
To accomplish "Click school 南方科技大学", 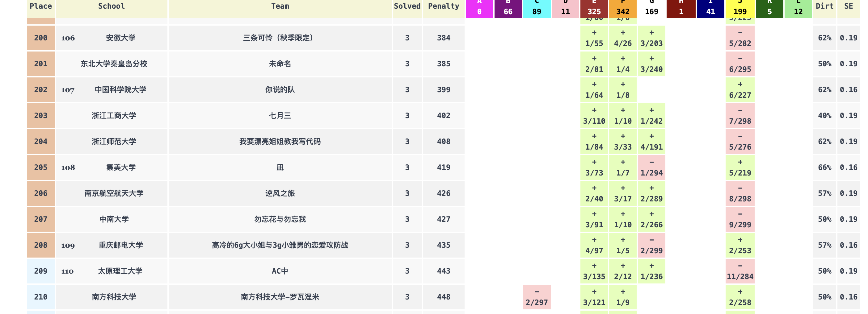I will (114, 297).
